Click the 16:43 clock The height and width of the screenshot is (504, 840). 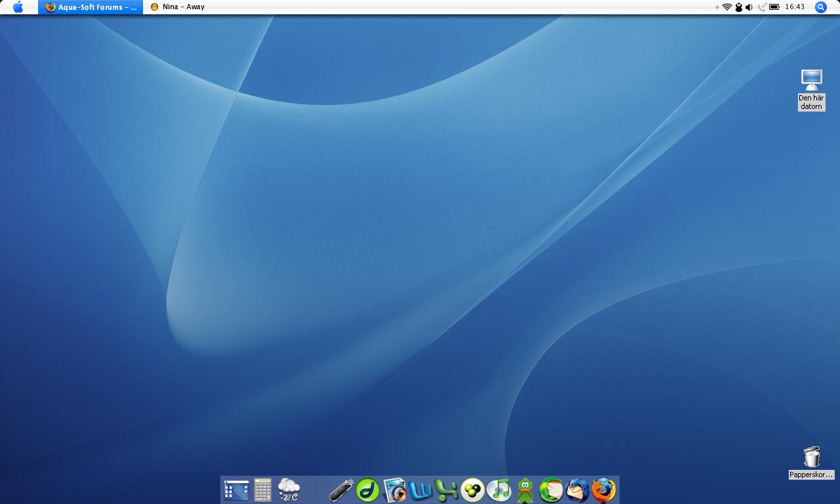coord(795,7)
